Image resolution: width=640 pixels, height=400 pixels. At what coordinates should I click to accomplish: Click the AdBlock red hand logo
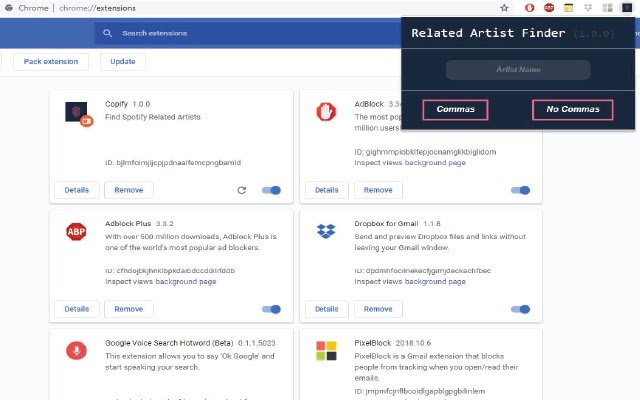(326, 112)
